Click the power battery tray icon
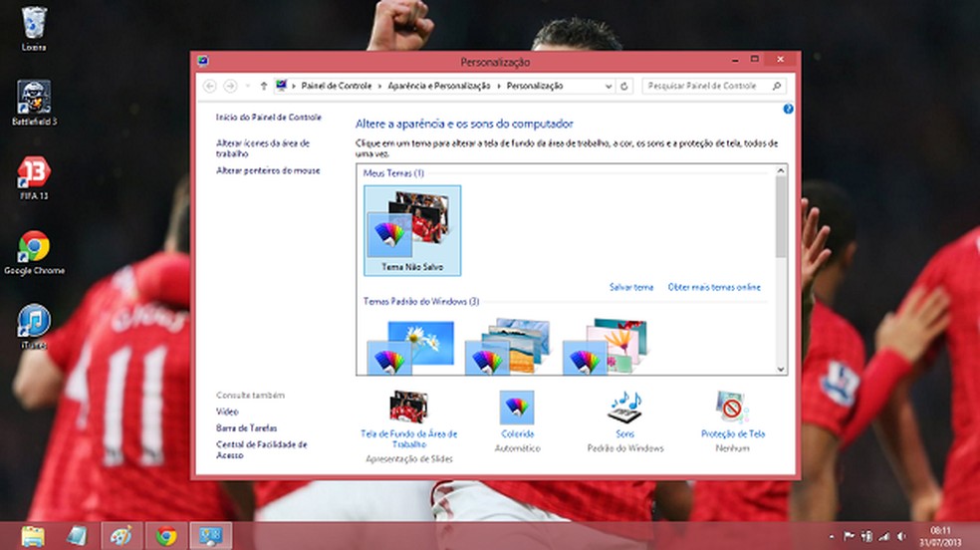This screenshot has height=550, width=980. click(866, 536)
